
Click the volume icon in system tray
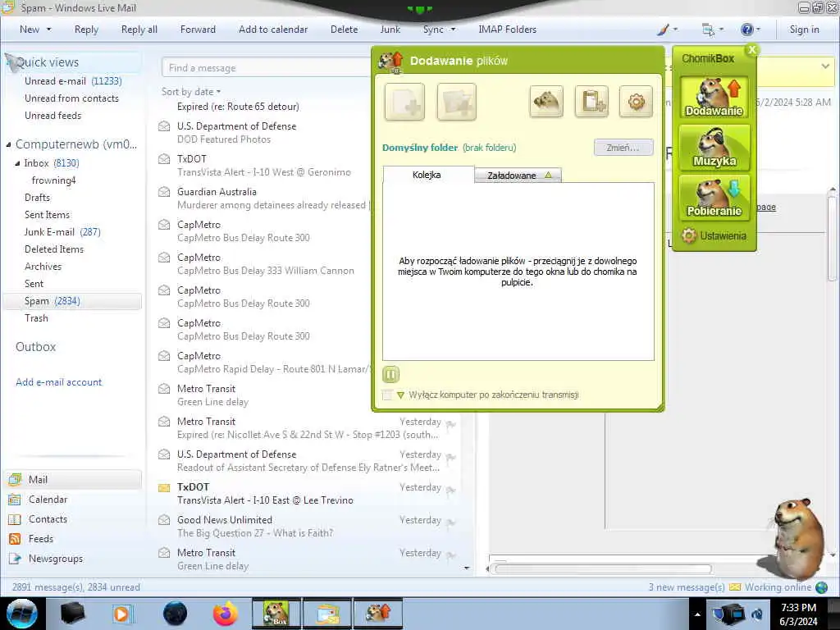tap(756, 614)
